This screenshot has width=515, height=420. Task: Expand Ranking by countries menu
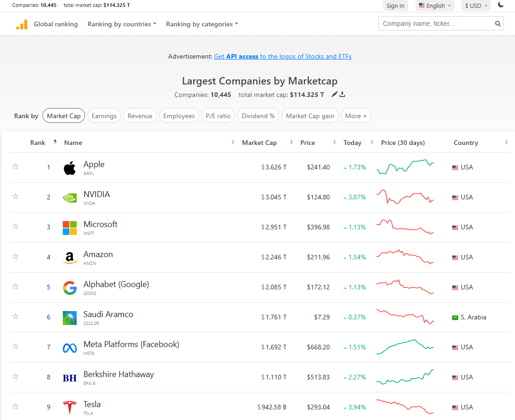point(122,24)
